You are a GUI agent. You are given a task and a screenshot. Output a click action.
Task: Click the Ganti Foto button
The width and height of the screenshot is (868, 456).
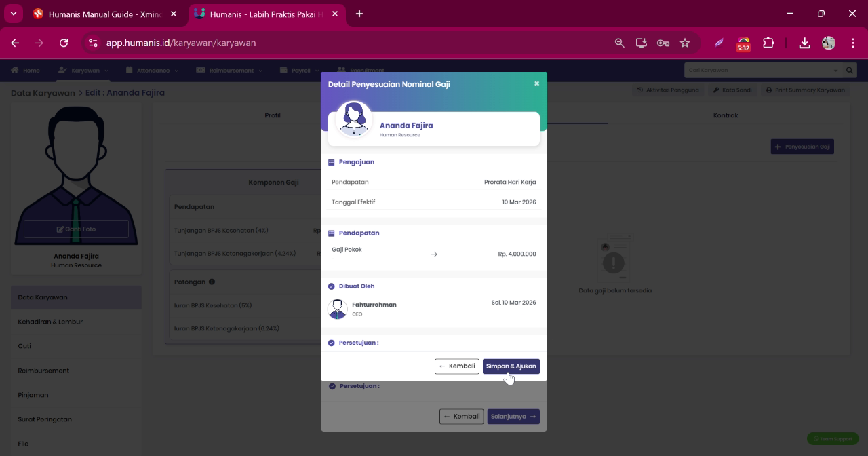click(76, 229)
